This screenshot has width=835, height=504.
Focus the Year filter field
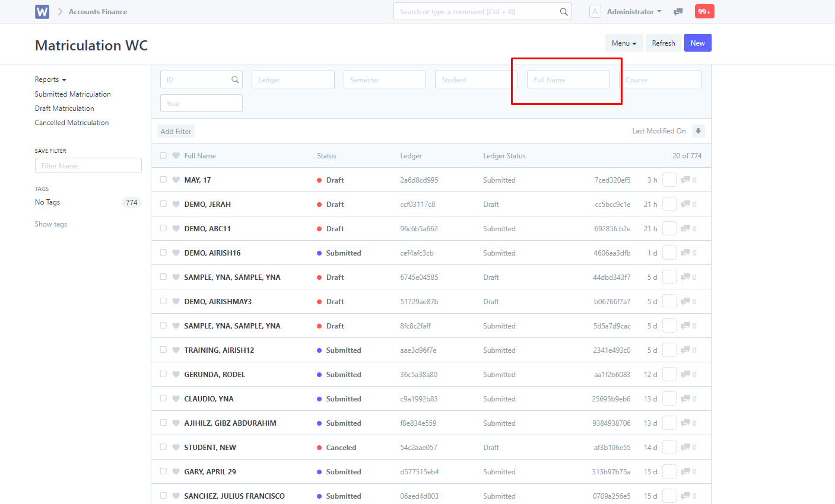(201, 103)
